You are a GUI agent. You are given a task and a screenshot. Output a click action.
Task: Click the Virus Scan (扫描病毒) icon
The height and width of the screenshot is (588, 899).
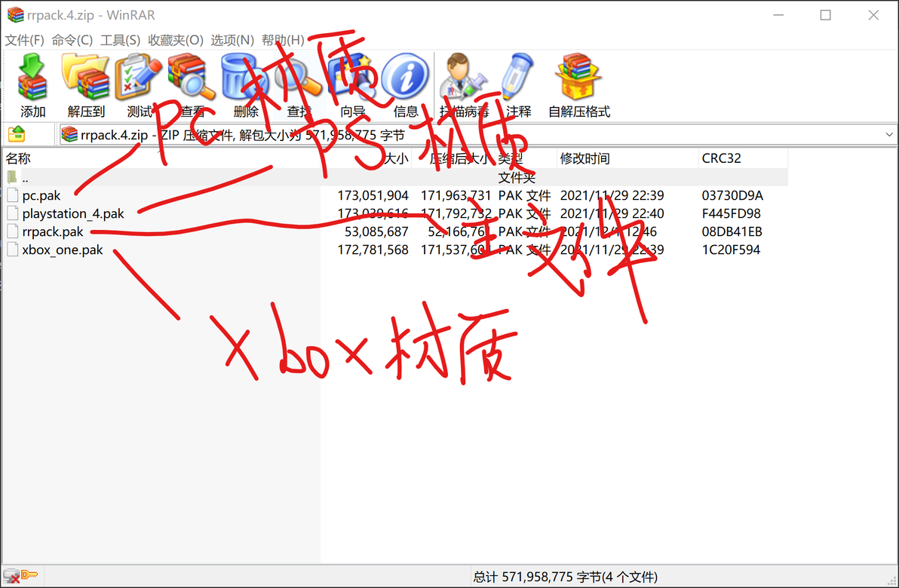tap(463, 78)
